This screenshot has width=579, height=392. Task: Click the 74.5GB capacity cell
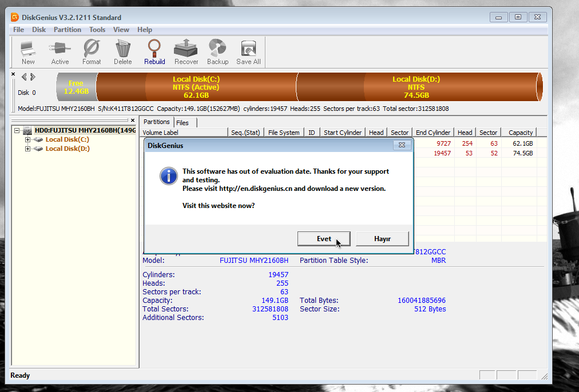(522, 153)
